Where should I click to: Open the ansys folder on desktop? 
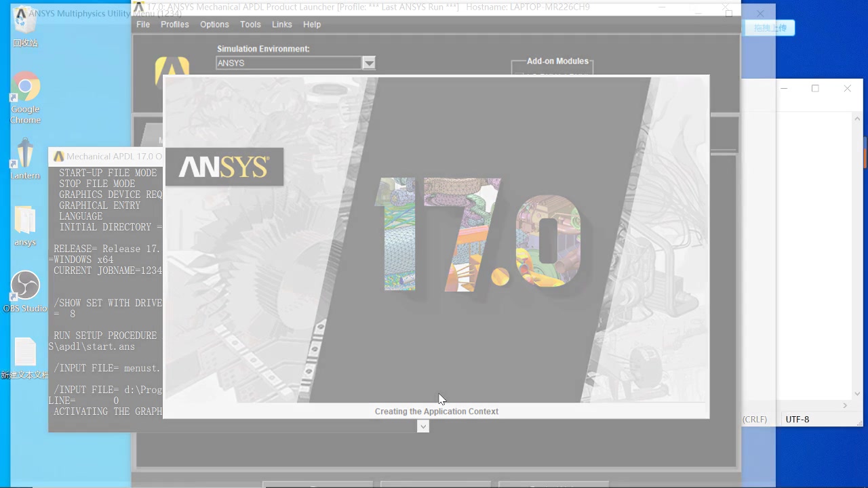click(x=25, y=226)
